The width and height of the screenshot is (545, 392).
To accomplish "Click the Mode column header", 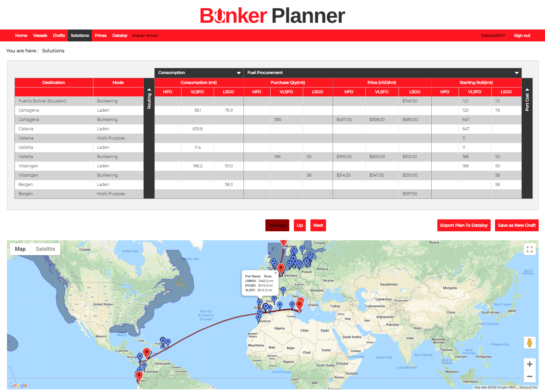I will pyautogui.click(x=118, y=83).
